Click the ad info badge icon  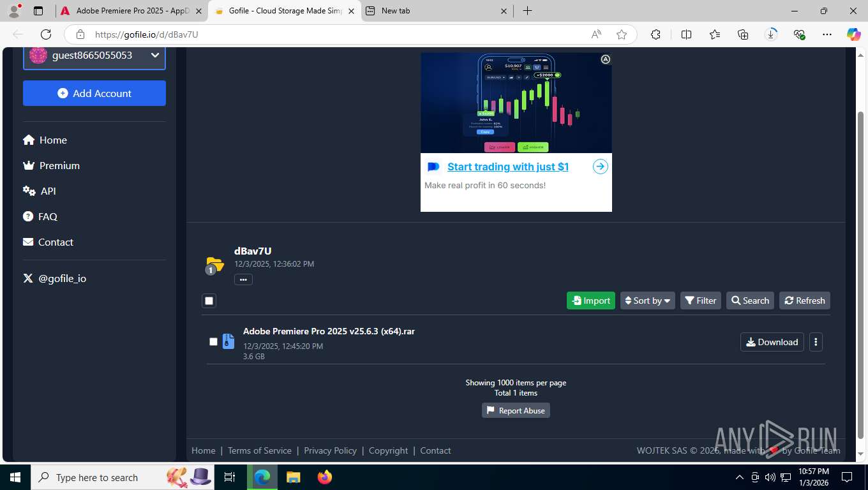[606, 59]
